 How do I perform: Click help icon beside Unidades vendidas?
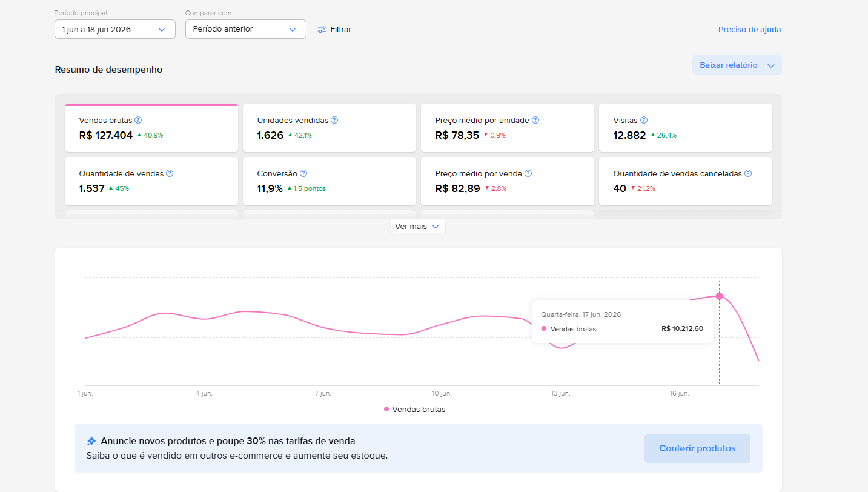pos(334,120)
